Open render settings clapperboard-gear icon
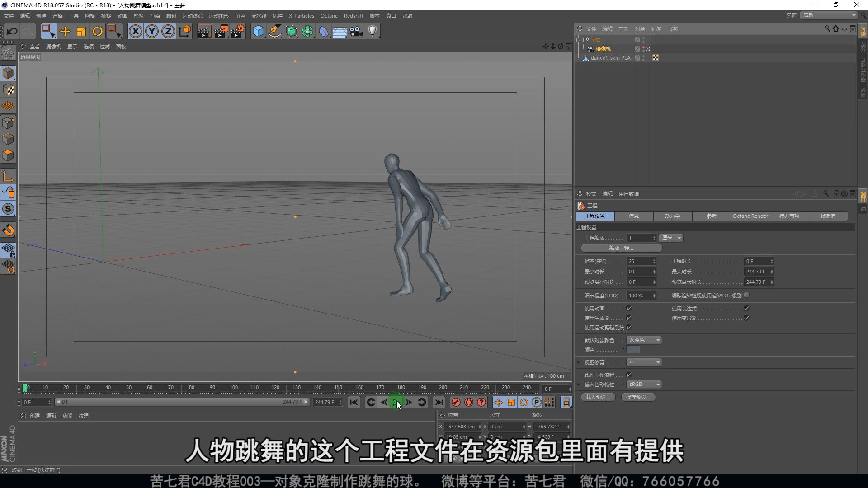868x488 pixels. click(x=238, y=31)
